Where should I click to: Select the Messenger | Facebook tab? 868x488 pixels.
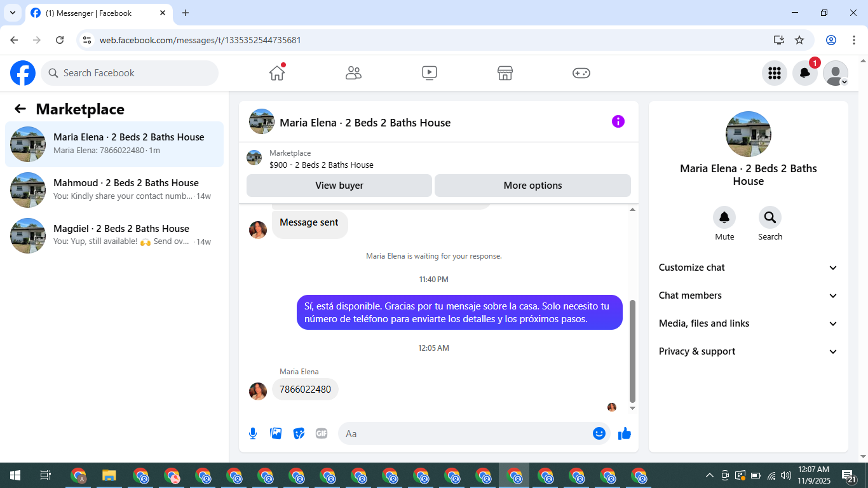click(98, 13)
